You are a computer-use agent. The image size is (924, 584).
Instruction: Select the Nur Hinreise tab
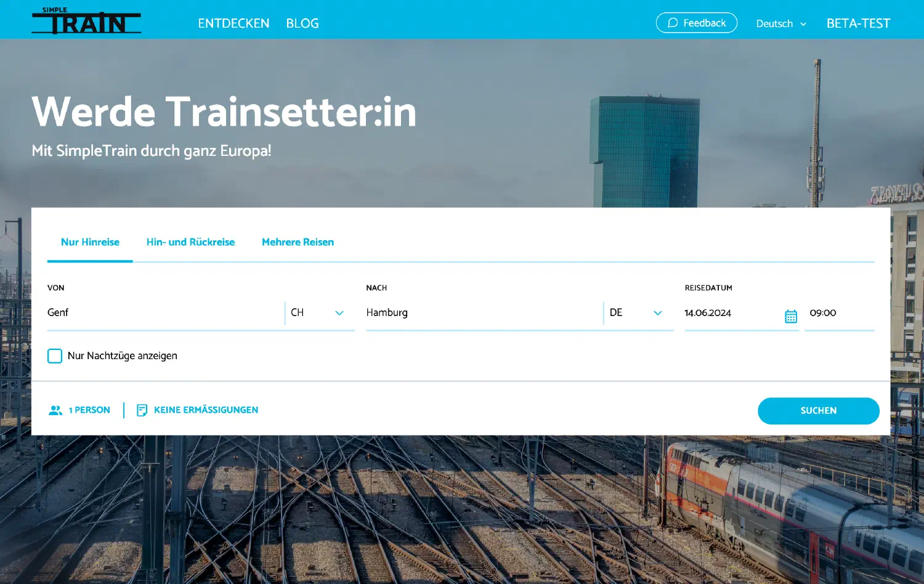tap(90, 242)
